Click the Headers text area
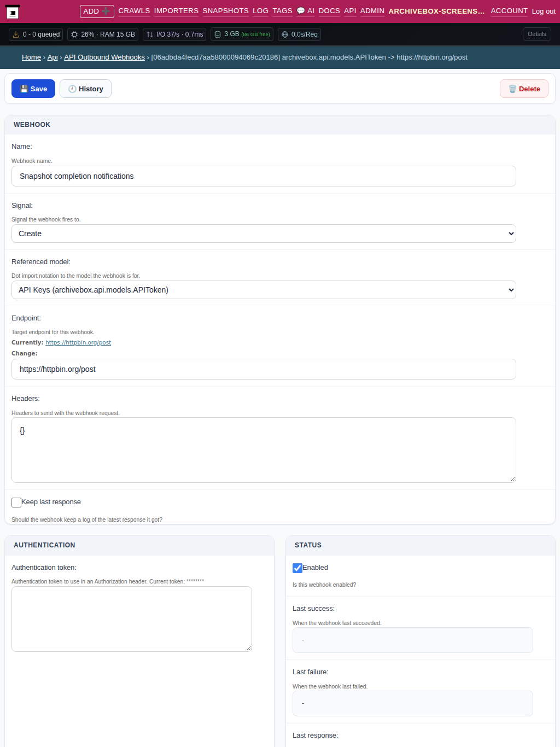 coord(264,450)
